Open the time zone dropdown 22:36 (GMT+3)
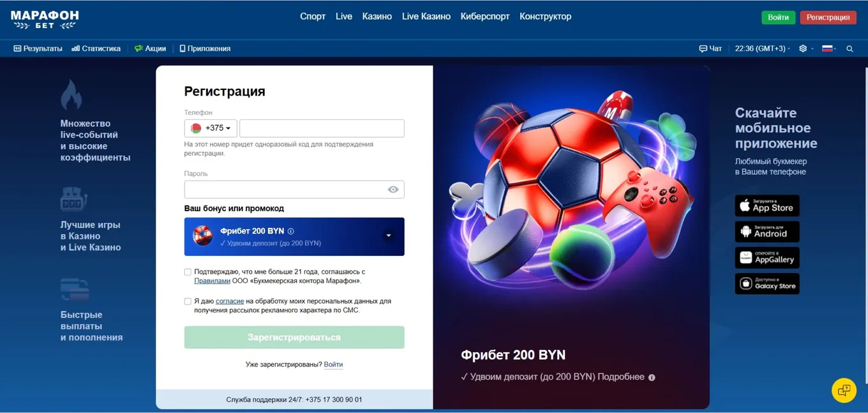Screen dimensions: 868x413 click(763, 49)
